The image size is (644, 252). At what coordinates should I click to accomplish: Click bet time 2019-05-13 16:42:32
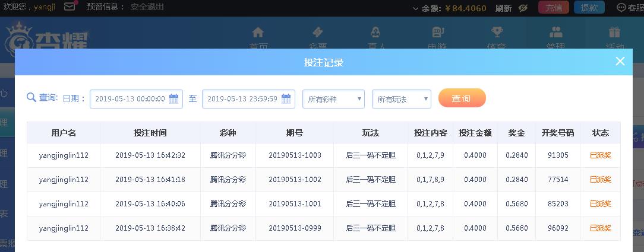tap(150, 155)
